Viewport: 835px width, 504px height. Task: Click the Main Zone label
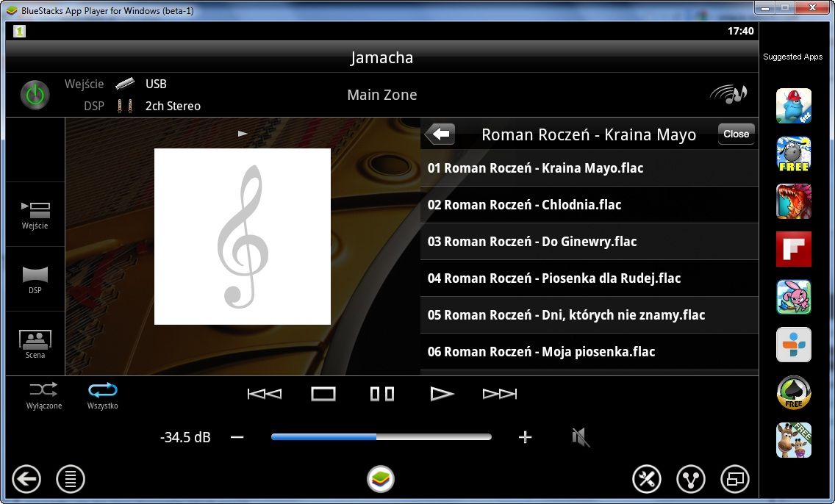click(x=381, y=95)
